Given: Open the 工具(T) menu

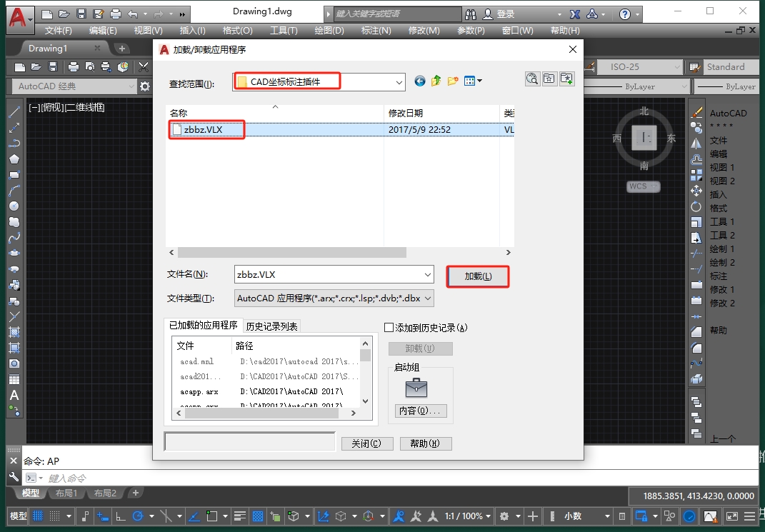Looking at the screenshot, I should click(284, 30).
